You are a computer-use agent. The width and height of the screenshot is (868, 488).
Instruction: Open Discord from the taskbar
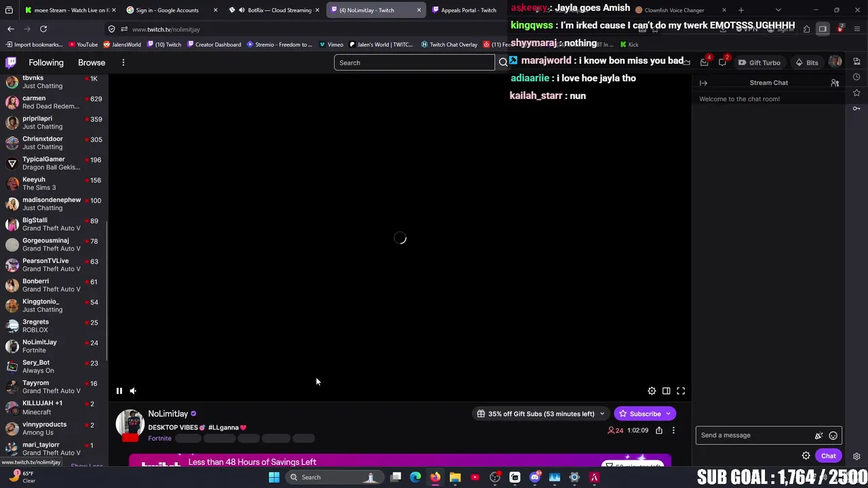click(x=534, y=477)
